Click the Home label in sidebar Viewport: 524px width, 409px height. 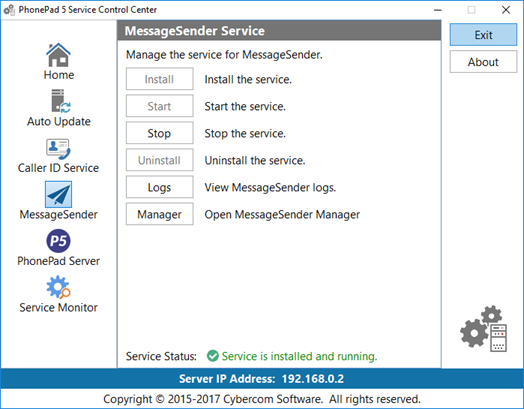(x=59, y=75)
